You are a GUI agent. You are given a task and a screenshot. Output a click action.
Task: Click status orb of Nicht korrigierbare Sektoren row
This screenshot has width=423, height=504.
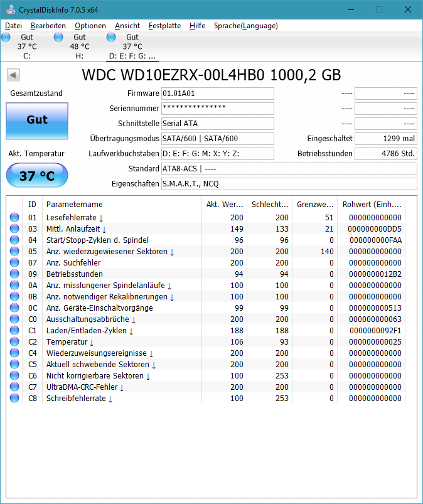(14, 375)
